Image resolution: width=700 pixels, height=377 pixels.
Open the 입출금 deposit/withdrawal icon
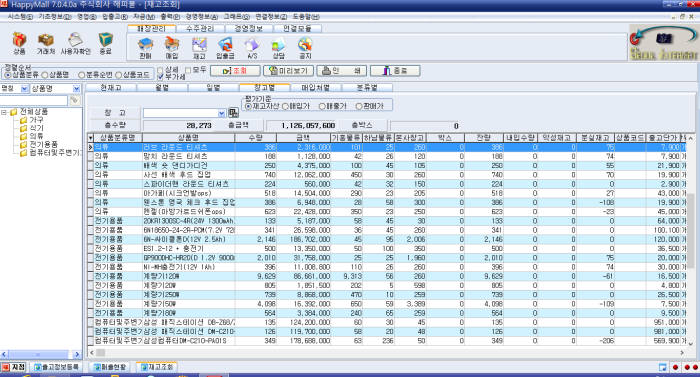pyautogui.click(x=225, y=45)
